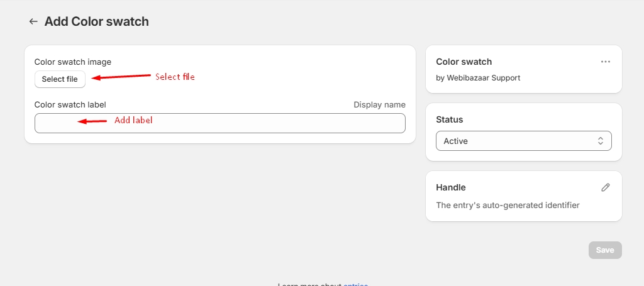Open the entries link at page bottom
This screenshot has height=286, width=644.
coord(355,284)
